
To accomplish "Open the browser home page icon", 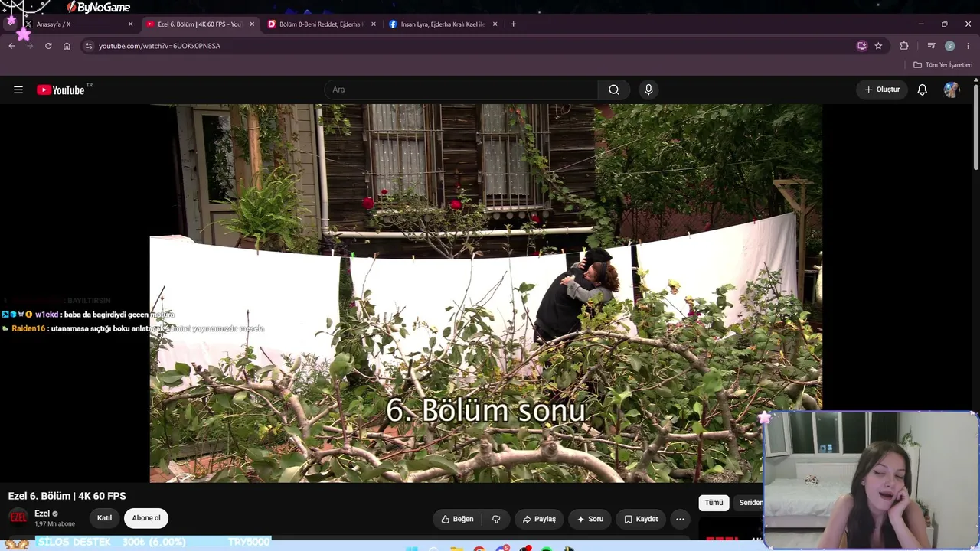I will 67,46.
